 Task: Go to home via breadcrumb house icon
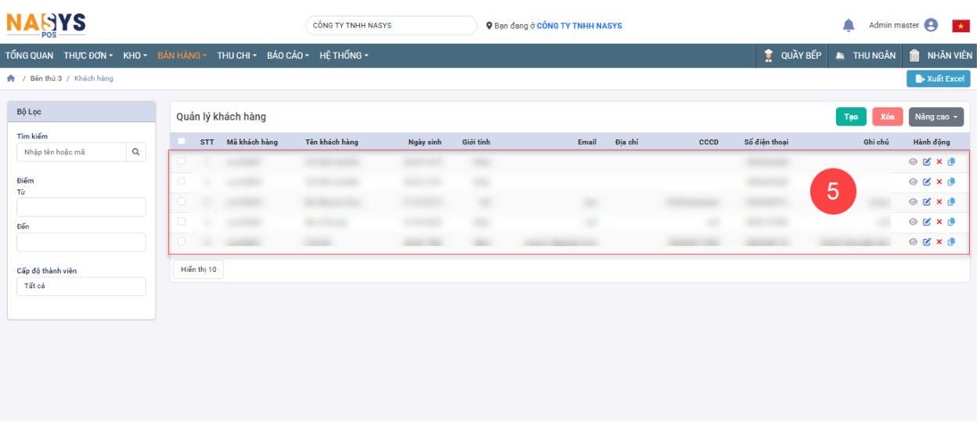point(11,78)
